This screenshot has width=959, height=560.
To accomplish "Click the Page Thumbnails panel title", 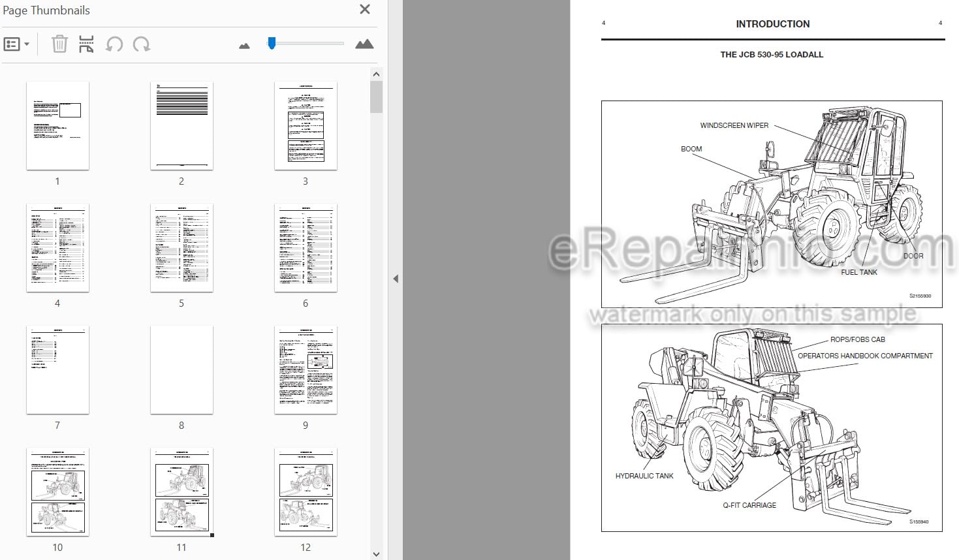I will click(x=46, y=10).
